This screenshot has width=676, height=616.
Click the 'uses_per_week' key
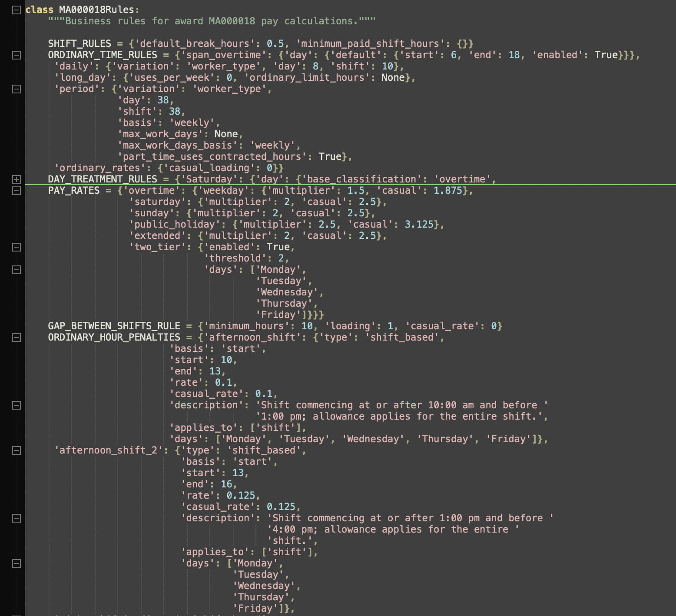click(x=172, y=77)
